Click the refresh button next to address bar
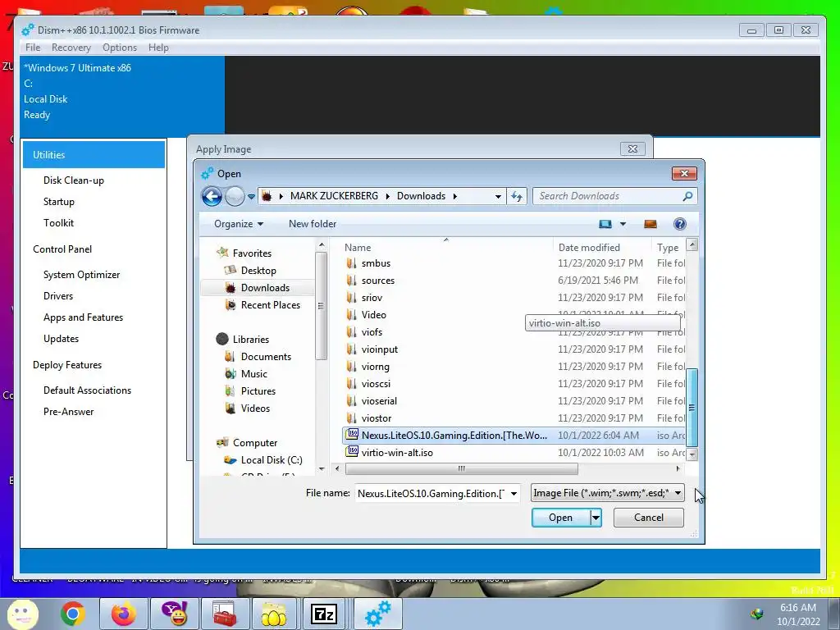Viewport: 840px width, 630px height. pyautogui.click(x=517, y=197)
